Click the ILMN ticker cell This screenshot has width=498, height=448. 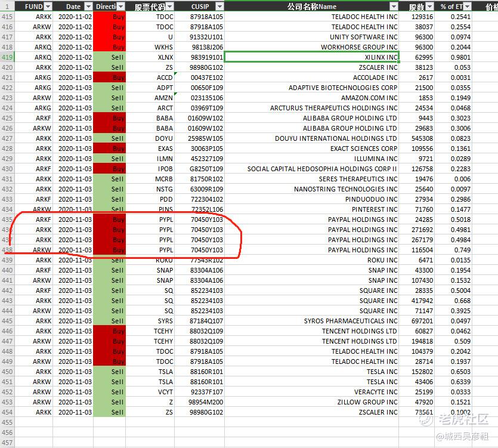coord(150,159)
